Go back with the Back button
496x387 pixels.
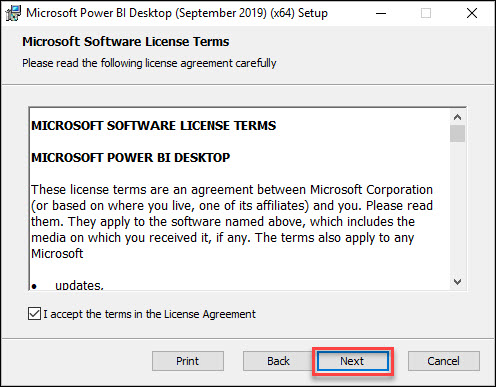click(x=278, y=361)
